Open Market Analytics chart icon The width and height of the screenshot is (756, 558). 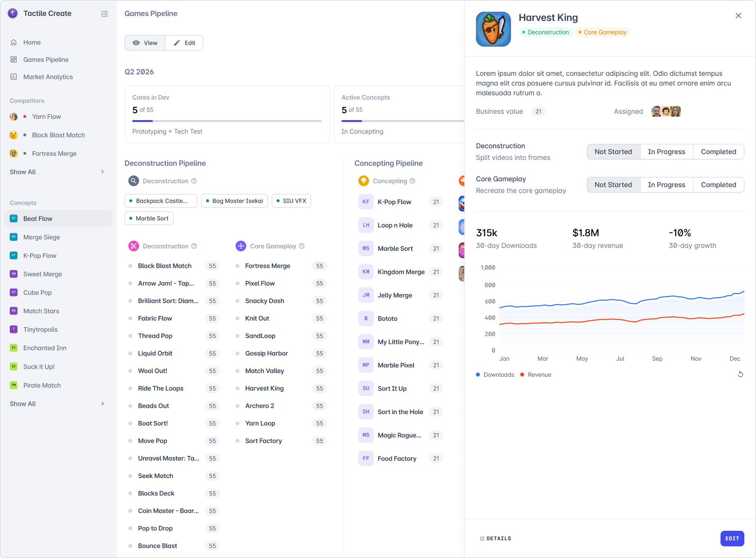pyautogui.click(x=14, y=77)
